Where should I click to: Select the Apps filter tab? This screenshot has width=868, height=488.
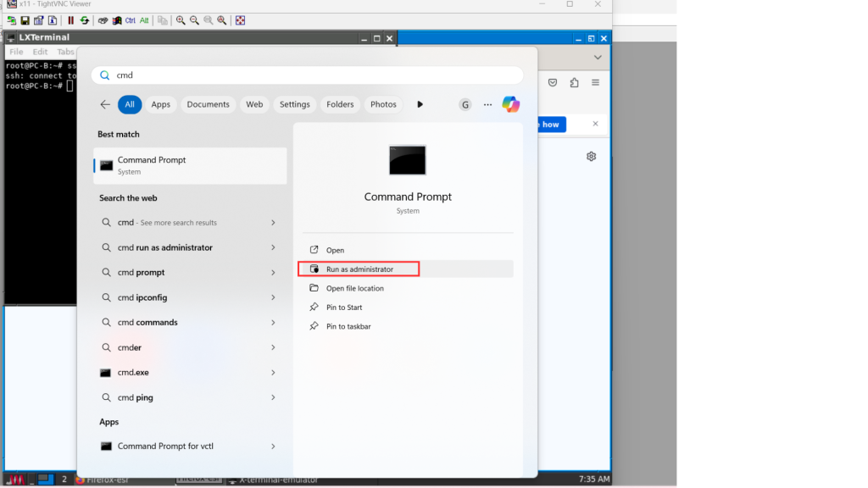pyautogui.click(x=160, y=104)
